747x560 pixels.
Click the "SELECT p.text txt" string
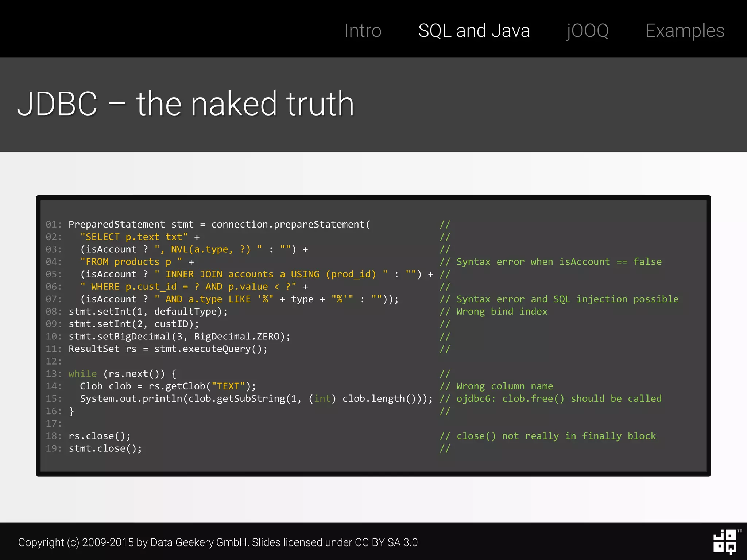coord(134,237)
